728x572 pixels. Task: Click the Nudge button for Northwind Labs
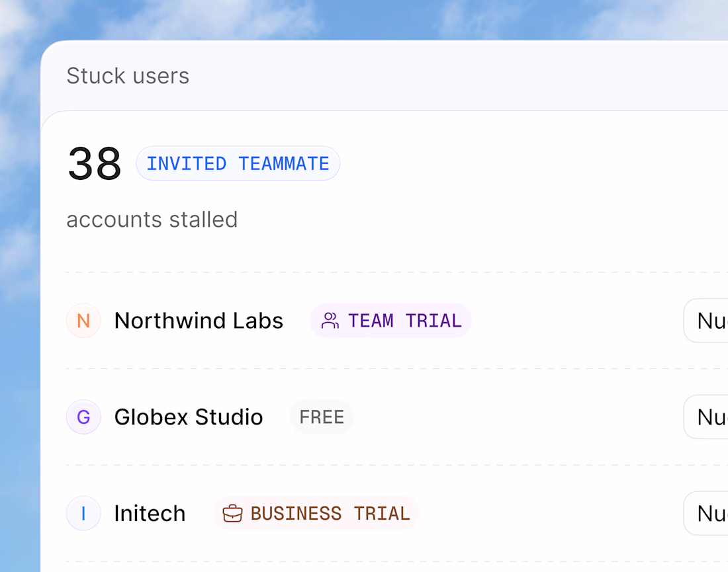click(x=706, y=321)
